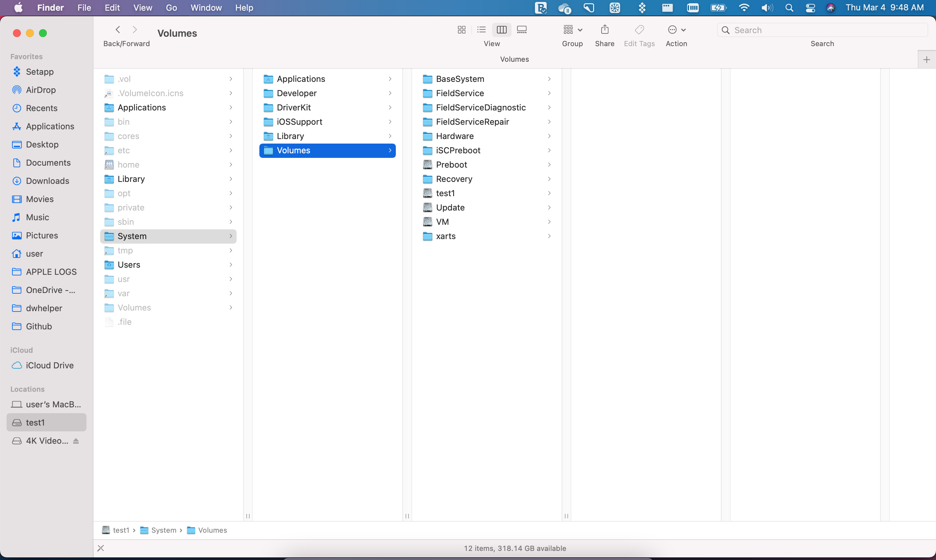Switch to icon view
936x560 pixels.
click(461, 30)
